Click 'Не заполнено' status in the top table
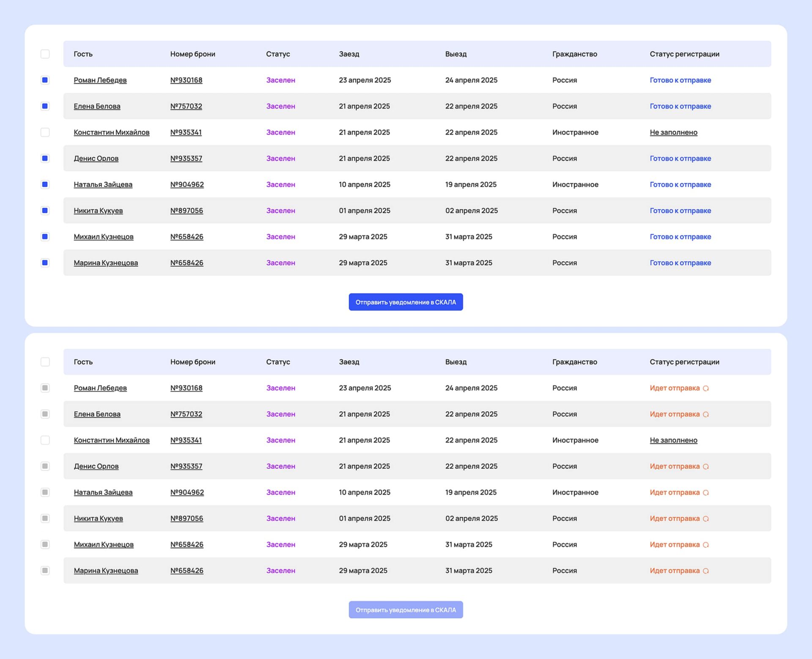This screenshot has height=659, width=812. click(673, 132)
